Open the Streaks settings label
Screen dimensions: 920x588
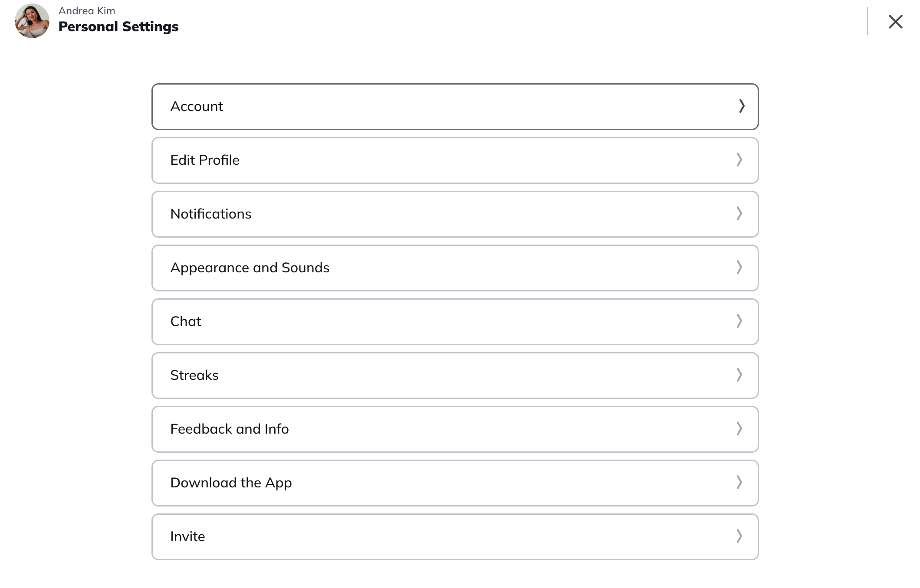(194, 376)
